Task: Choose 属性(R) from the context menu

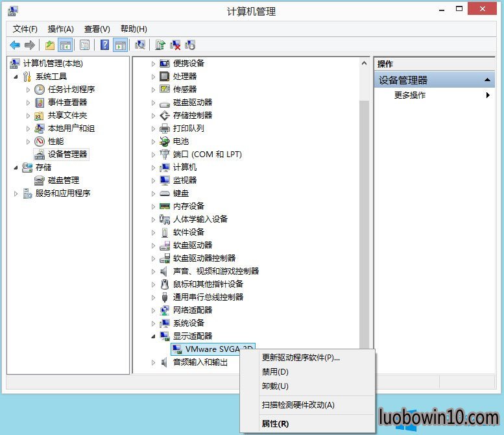Action: click(x=275, y=424)
